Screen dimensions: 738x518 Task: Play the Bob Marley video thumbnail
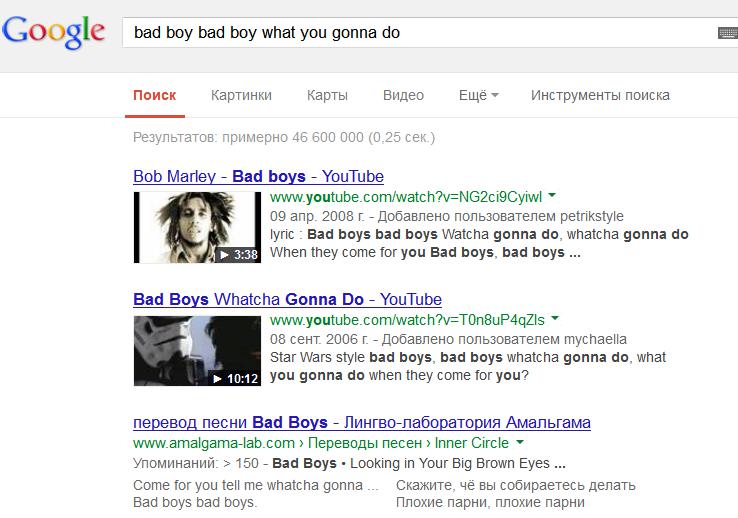click(197, 227)
